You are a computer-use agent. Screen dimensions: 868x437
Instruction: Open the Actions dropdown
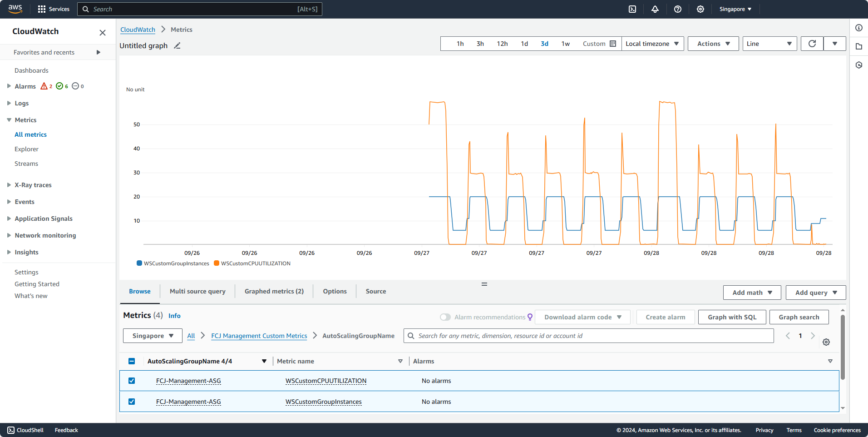713,44
